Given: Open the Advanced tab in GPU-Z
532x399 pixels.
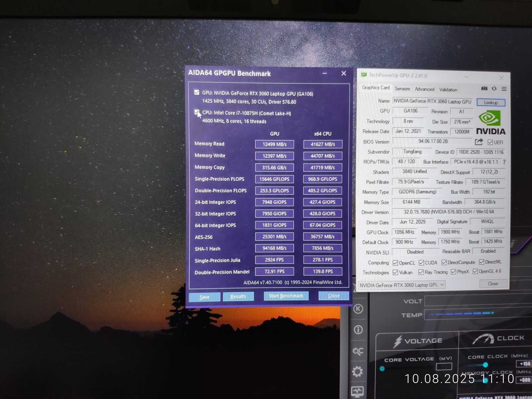Looking at the screenshot, I should pos(425,89).
